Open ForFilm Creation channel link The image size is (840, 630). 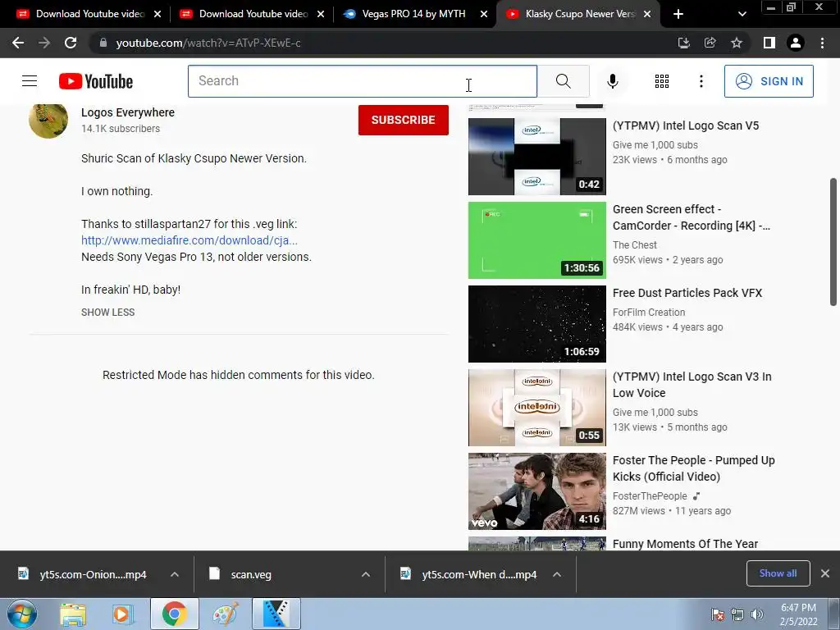[649, 313]
